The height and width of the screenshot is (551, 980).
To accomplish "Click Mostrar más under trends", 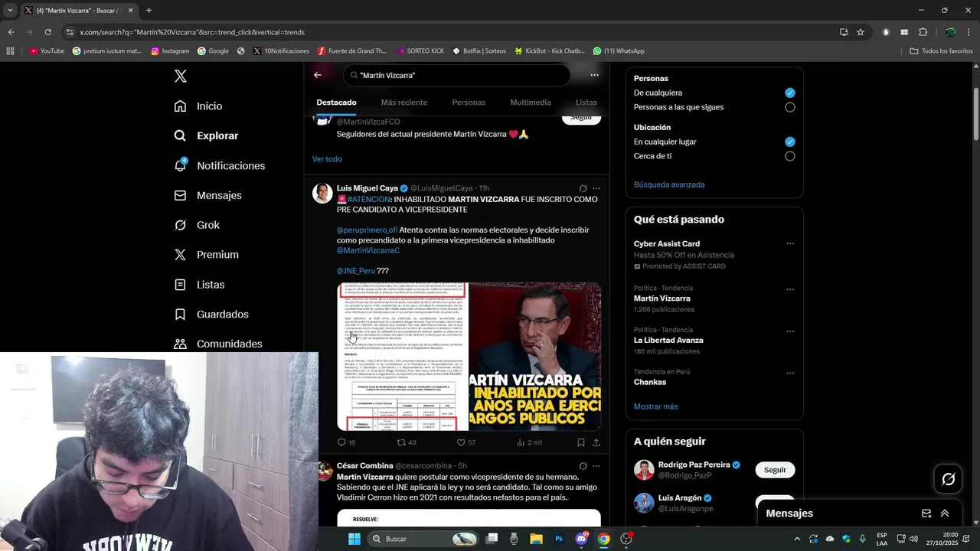I will tap(655, 406).
